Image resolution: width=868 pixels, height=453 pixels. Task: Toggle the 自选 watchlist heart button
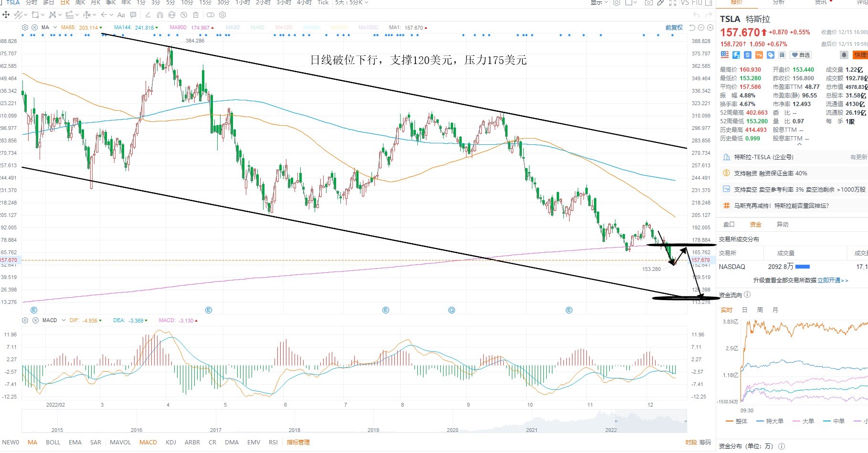800,55
